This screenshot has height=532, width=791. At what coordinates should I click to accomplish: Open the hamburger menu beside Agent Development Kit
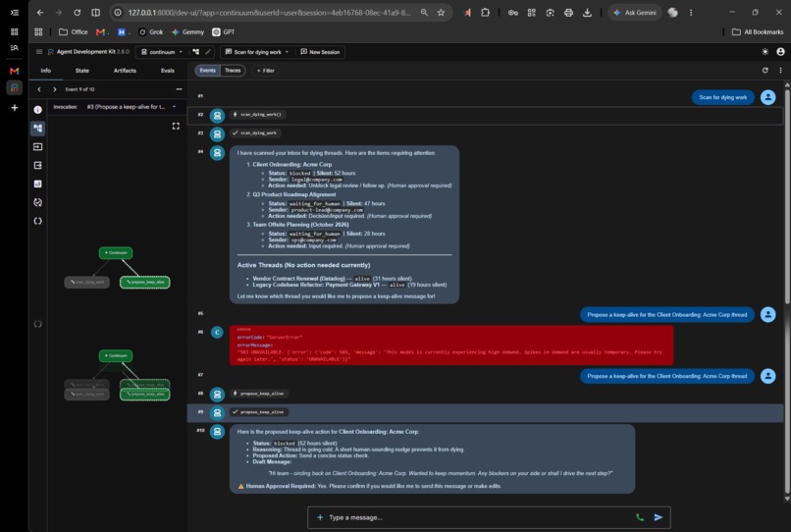[x=39, y=51]
